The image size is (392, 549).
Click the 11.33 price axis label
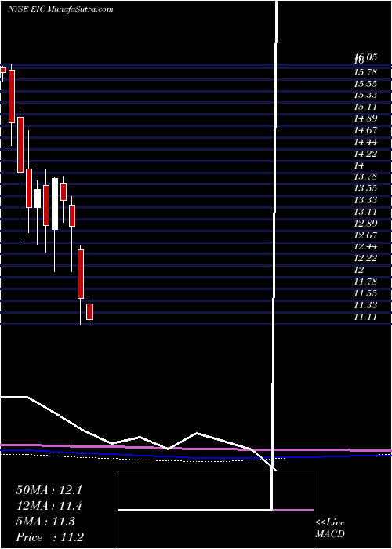(x=365, y=305)
